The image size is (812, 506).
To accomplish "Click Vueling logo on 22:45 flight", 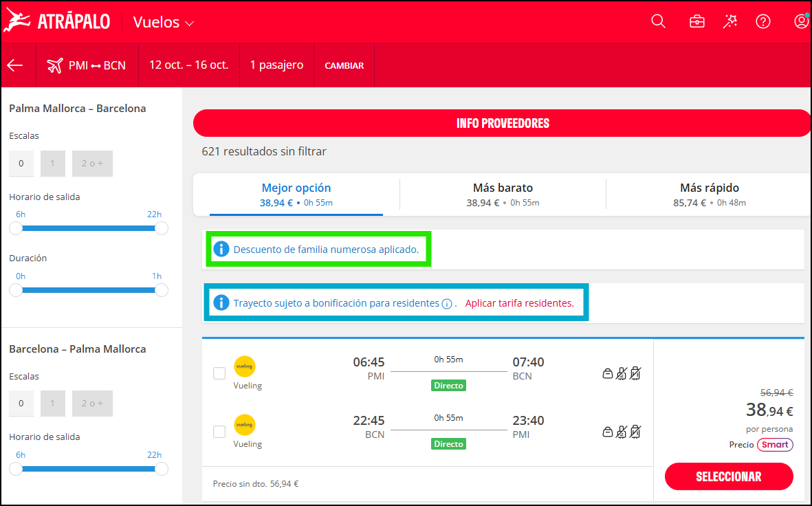I will coord(245,425).
